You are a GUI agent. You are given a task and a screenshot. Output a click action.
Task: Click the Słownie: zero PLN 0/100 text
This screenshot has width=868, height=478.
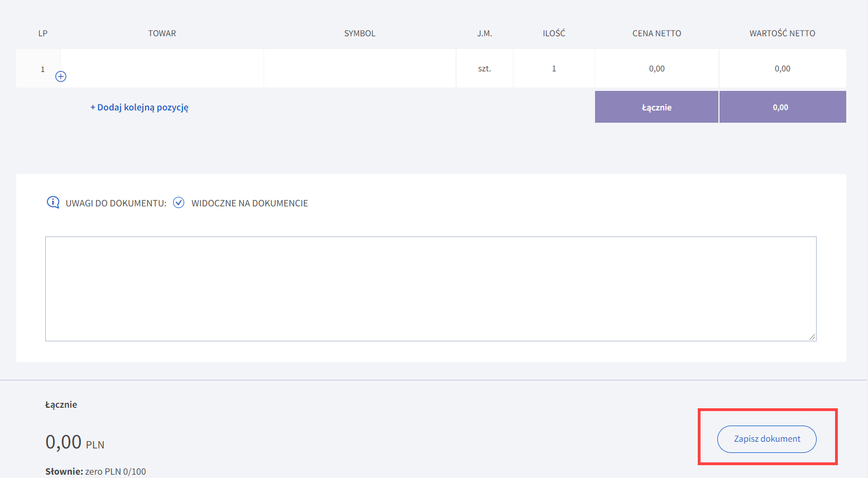point(95,471)
